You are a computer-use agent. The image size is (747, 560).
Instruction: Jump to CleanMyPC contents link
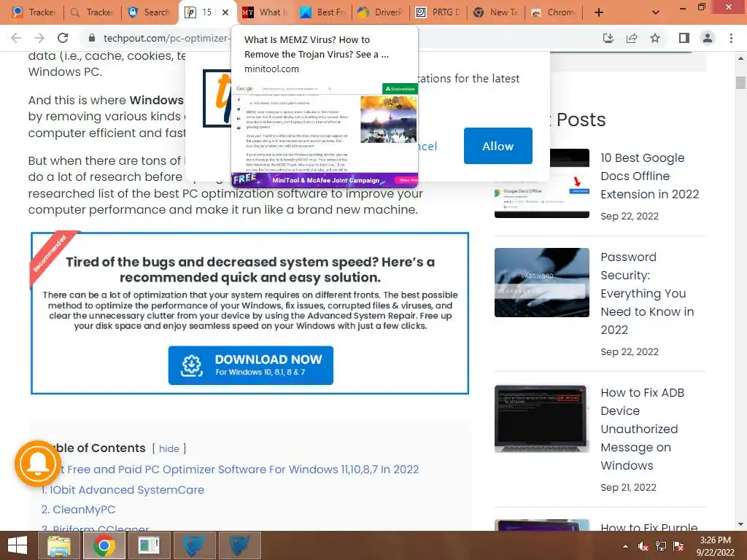coord(78,509)
